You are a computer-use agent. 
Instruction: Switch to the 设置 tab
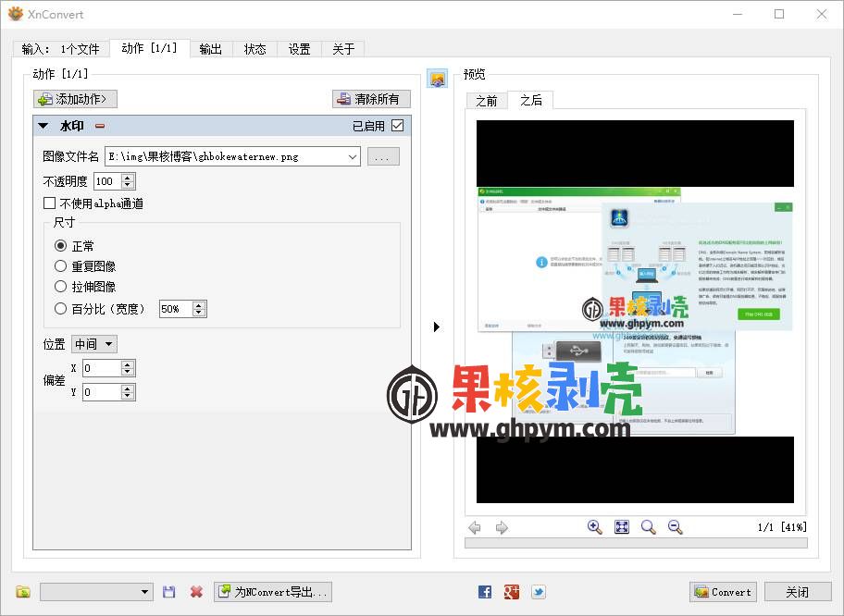(x=299, y=49)
